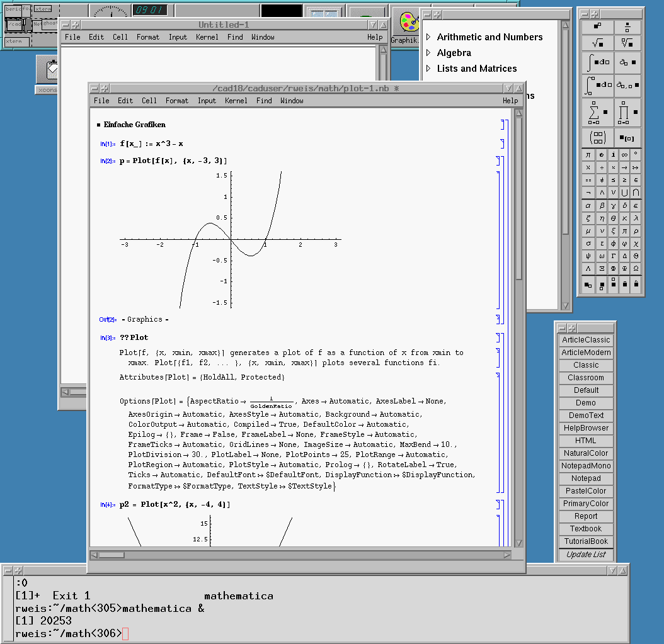This screenshot has width=664, height=644.
Task: Insert capital Gamma symbol
Action: [613, 256]
